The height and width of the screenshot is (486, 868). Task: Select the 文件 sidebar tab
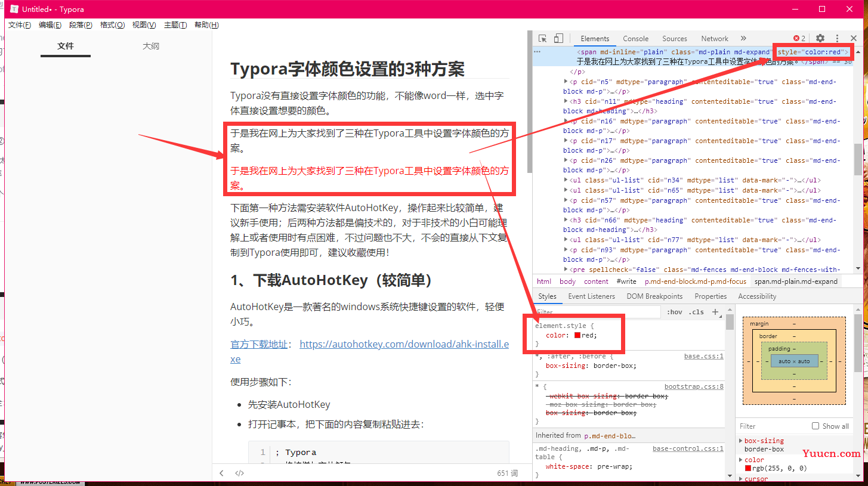click(x=66, y=46)
